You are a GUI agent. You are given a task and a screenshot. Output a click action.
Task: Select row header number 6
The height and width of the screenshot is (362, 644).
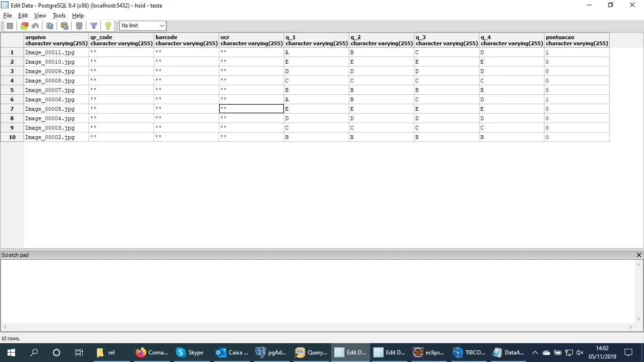12,99
